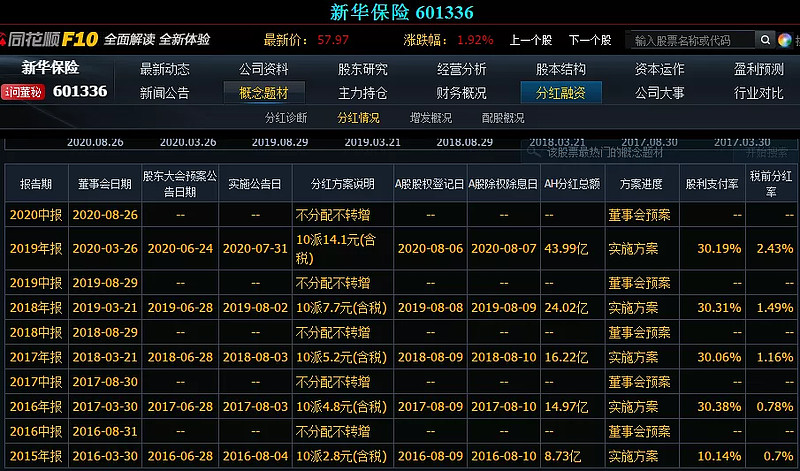The height and width of the screenshot is (471, 800).
Task: Select the 2017年报 row label
Action: (36, 357)
